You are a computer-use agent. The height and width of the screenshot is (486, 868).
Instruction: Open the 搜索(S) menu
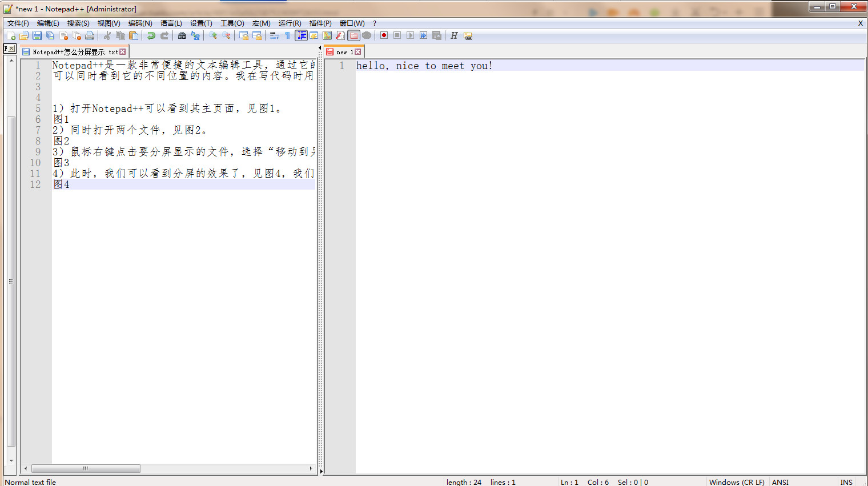coord(78,23)
